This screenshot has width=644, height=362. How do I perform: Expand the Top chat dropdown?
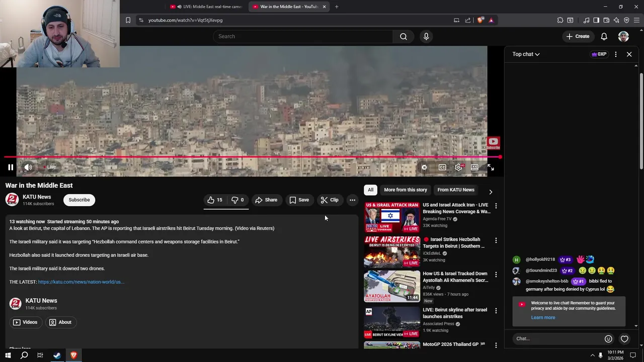(526, 54)
